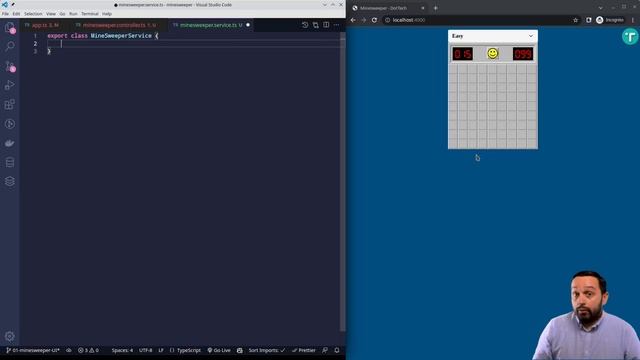Image resolution: width=640 pixels, height=360 pixels.
Task: Open the database view in activity bar
Action: (x=10, y=162)
